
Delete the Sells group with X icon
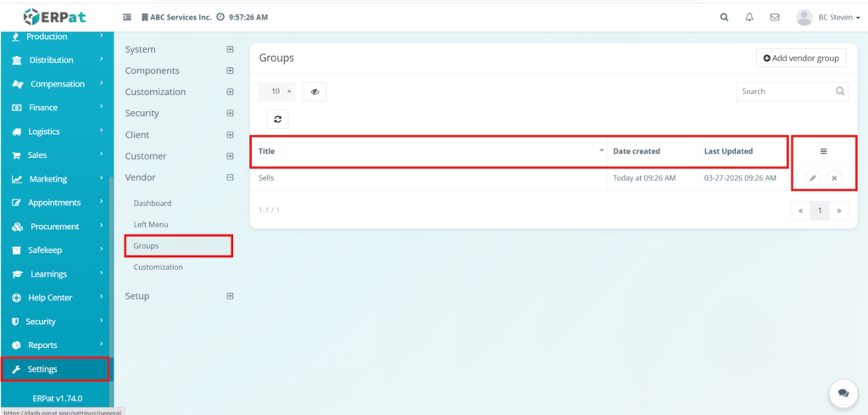coord(834,178)
